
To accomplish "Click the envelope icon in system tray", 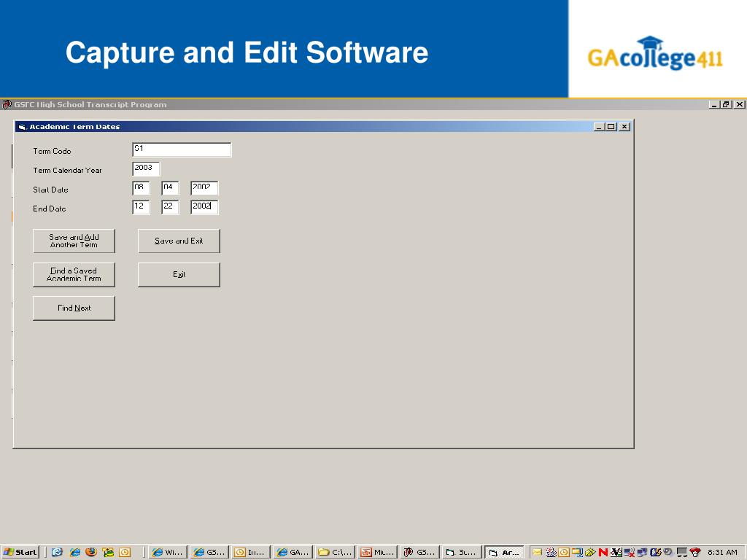I will click(x=538, y=553).
